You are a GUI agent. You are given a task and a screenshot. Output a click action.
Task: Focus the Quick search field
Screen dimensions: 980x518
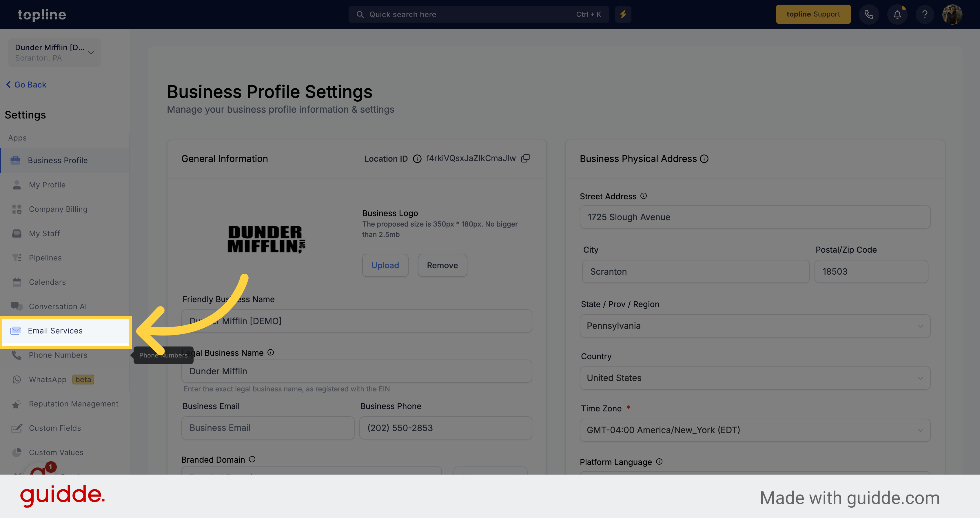479,14
